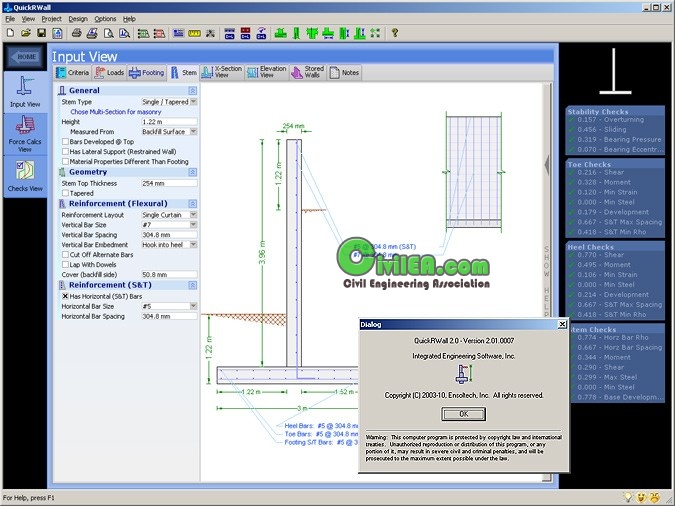Click the New file toolbar icon
Viewport: 675px width, 506px height.
10,33
